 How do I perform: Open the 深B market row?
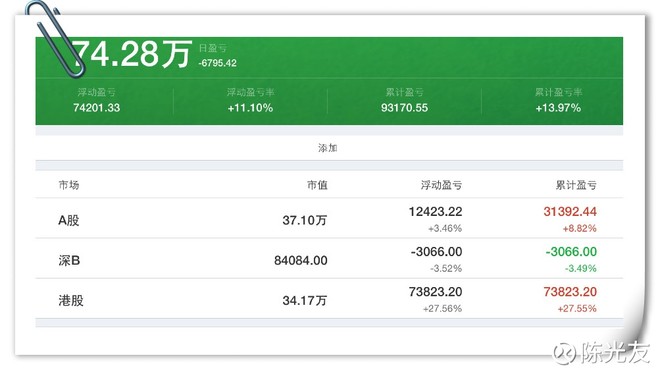tap(329, 258)
